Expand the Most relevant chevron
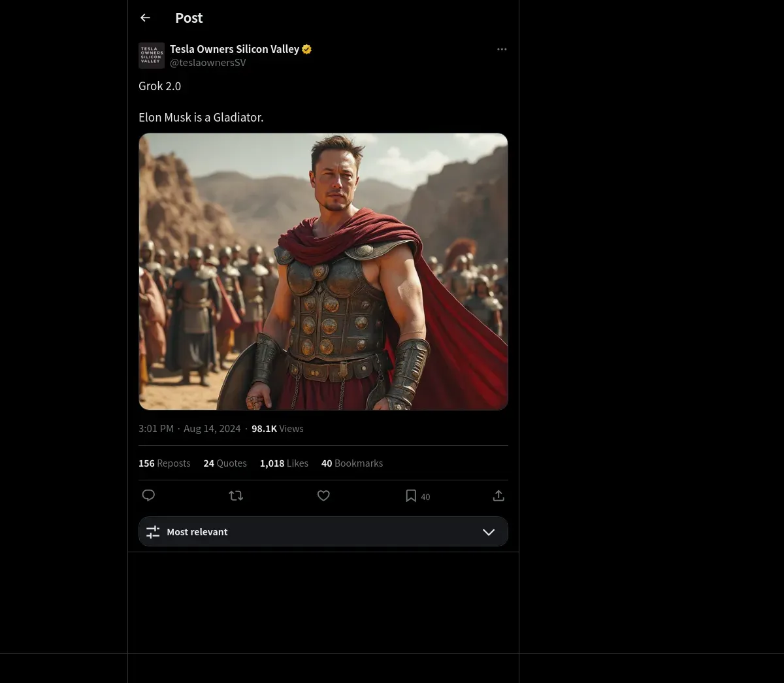This screenshot has height=683, width=784. click(489, 532)
